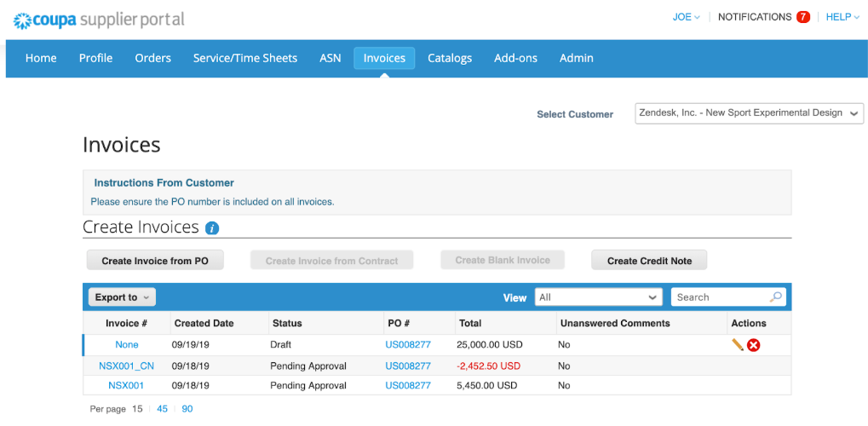Viewport: 868px width, 426px height.
Task: Open the HELP menu
Action: [842, 17]
